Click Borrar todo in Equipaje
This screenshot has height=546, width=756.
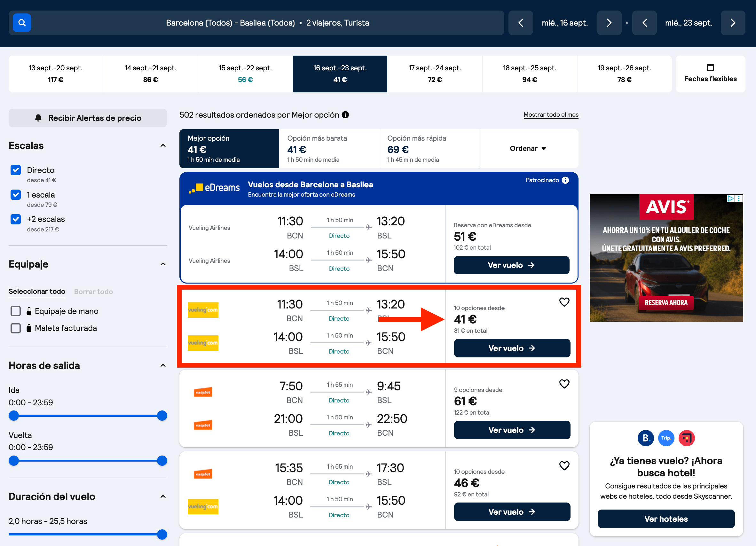[93, 292]
